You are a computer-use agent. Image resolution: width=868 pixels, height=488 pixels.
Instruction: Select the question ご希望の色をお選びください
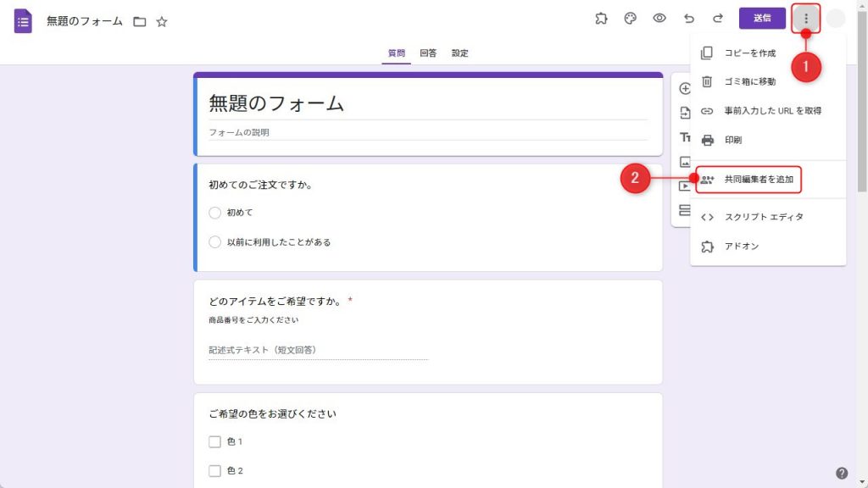point(272,413)
